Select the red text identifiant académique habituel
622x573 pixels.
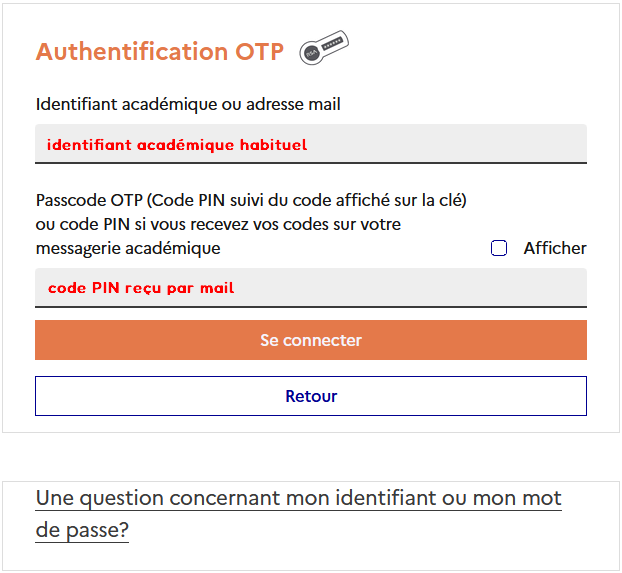coord(177,145)
